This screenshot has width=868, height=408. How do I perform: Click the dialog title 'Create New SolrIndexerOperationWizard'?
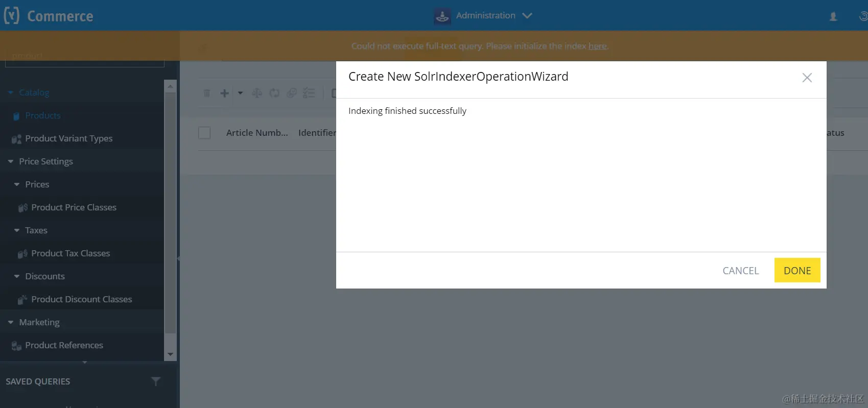pos(458,77)
